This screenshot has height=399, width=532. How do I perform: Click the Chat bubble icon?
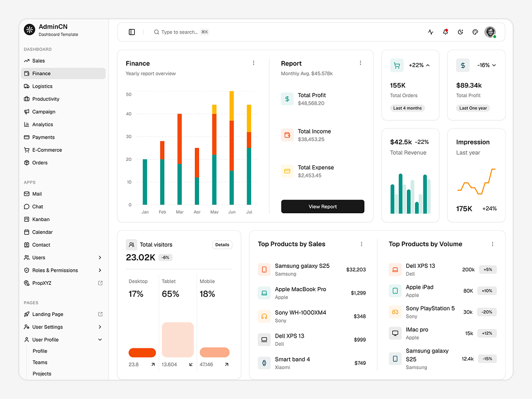point(27,207)
